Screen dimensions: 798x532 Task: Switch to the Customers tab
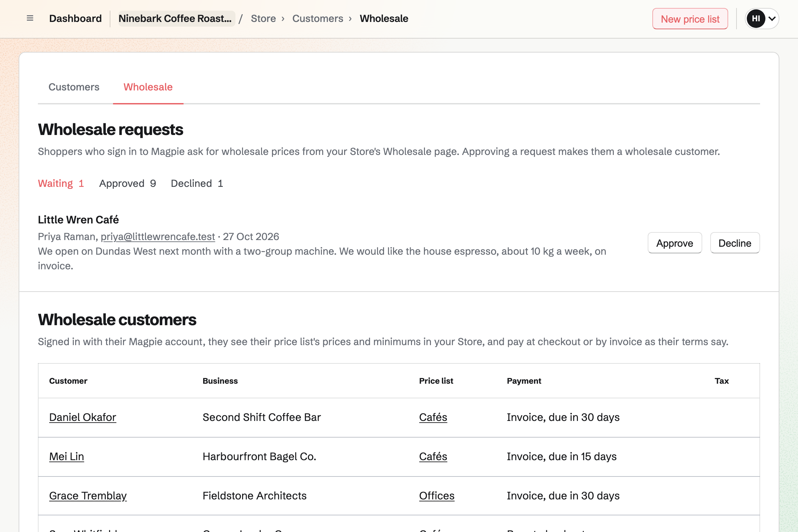pos(74,87)
